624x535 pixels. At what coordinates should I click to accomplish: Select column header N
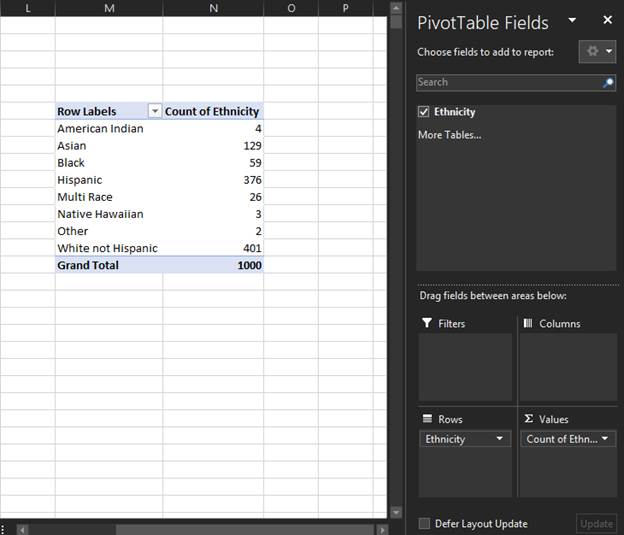213,8
